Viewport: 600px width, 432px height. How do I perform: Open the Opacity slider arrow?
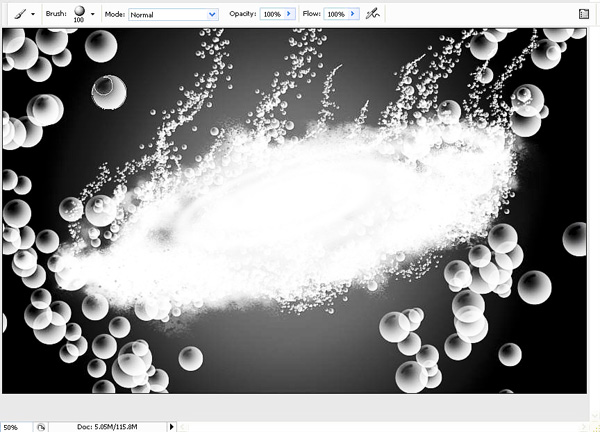290,14
